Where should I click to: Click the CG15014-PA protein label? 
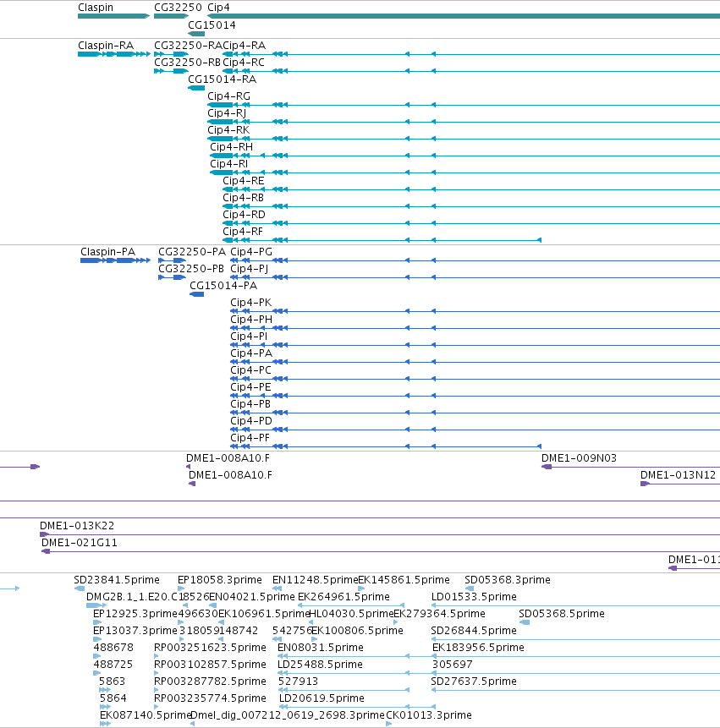pyautogui.click(x=223, y=286)
